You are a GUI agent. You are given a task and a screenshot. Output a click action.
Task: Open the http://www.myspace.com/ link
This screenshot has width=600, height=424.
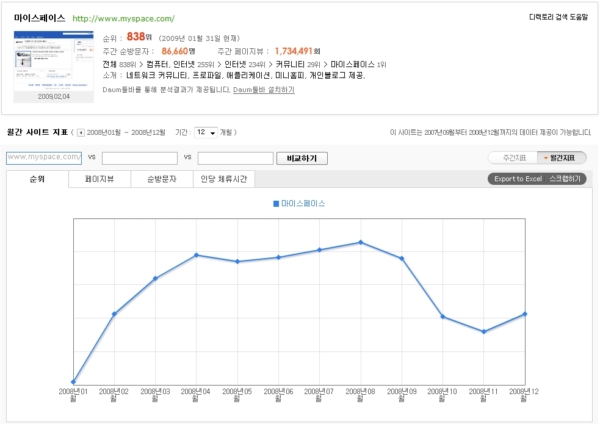[x=123, y=18]
